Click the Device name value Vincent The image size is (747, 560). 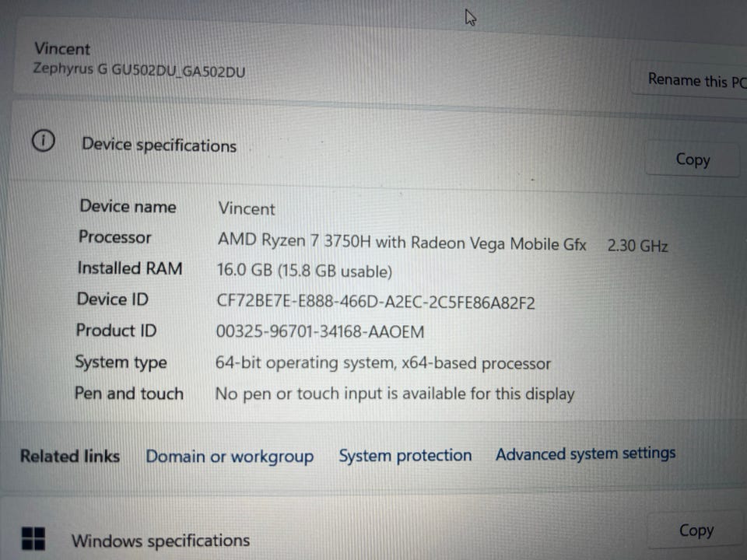247,208
